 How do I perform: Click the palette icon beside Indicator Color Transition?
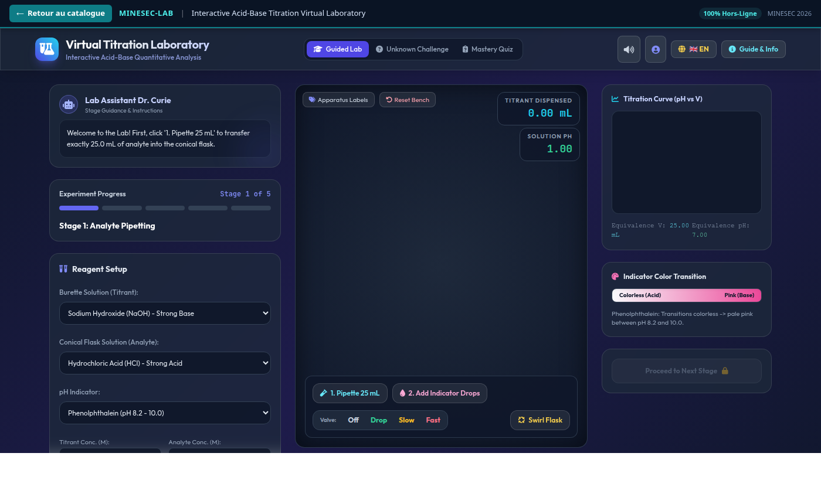[615, 277]
